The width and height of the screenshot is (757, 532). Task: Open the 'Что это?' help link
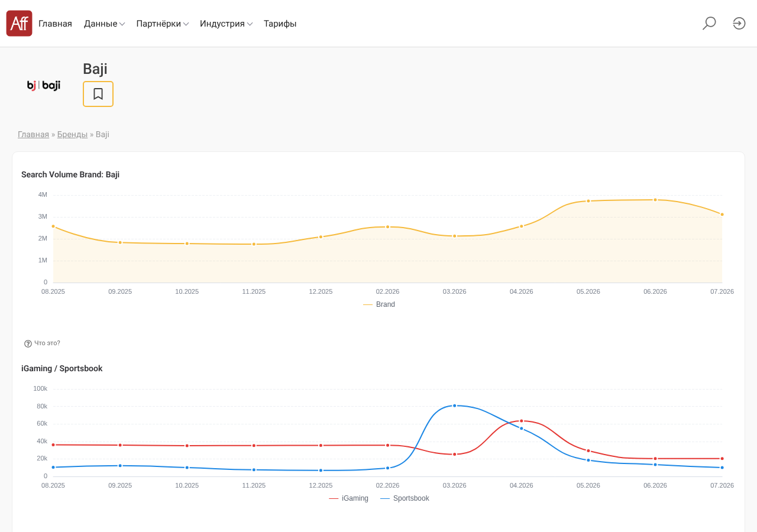[47, 343]
